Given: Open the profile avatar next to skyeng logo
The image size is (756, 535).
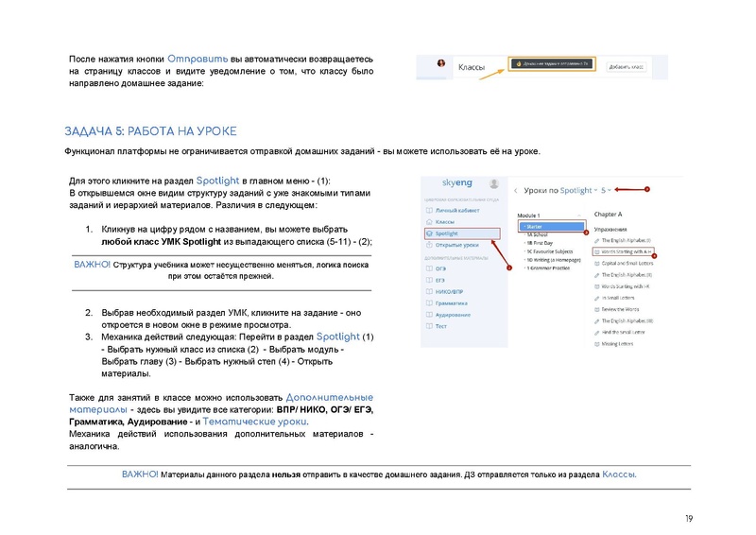Looking at the screenshot, I should (493, 183).
